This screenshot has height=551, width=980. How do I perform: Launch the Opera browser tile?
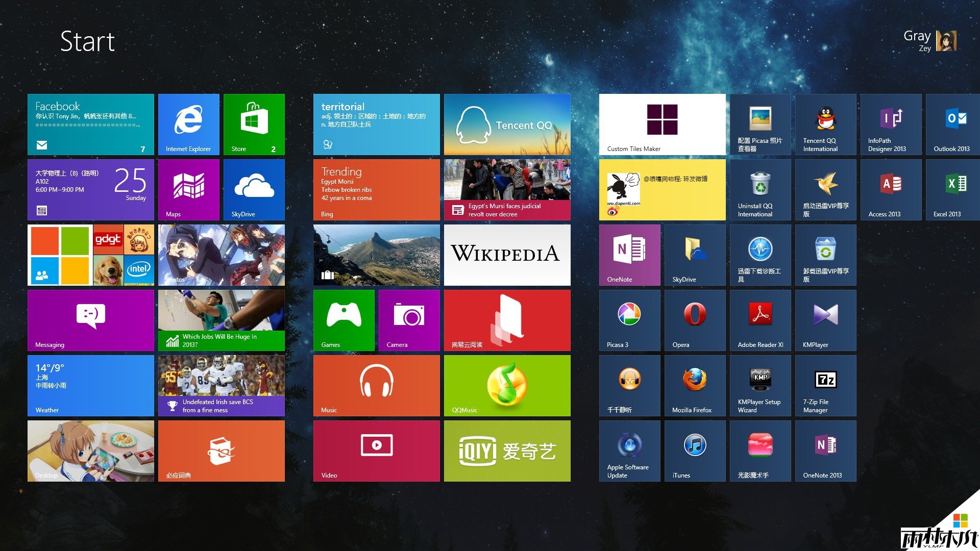pos(695,320)
